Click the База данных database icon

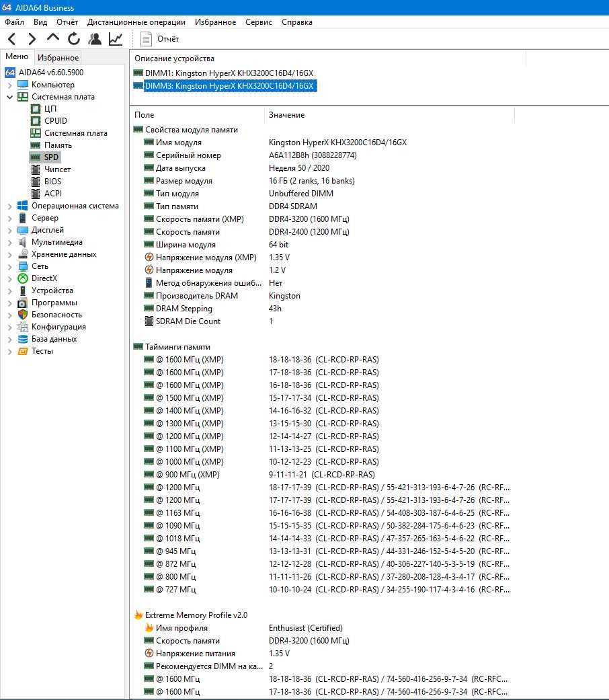click(x=23, y=339)
